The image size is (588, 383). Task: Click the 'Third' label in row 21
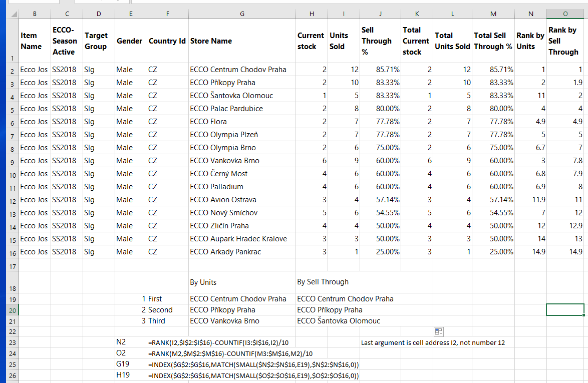[168, 321]
